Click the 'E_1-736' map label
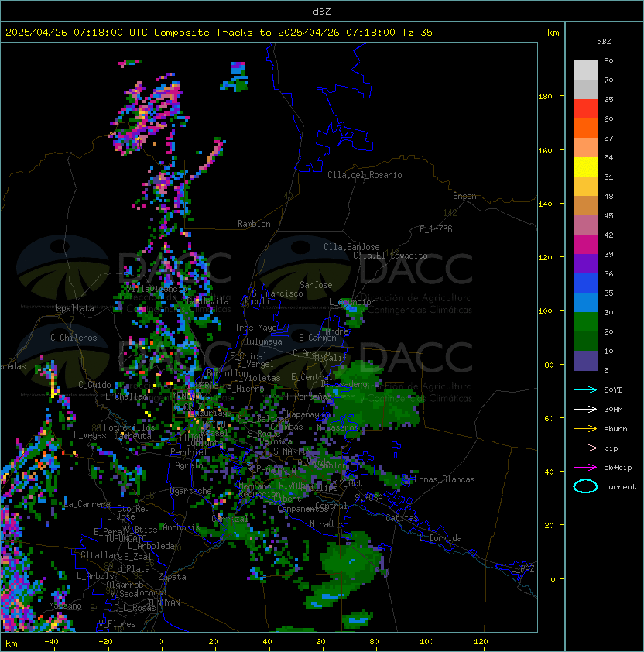 point(436,229)
